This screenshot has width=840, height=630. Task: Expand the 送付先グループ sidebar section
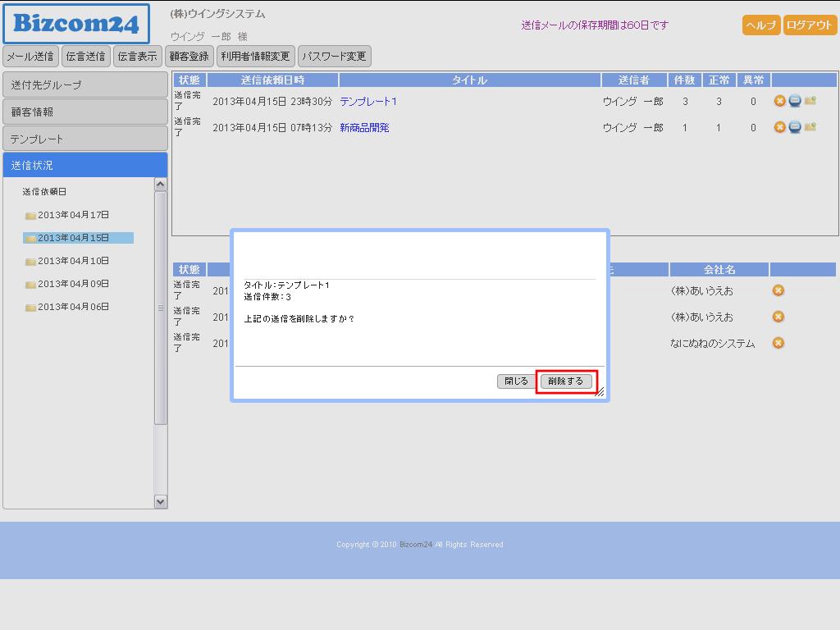coord(84,84)
